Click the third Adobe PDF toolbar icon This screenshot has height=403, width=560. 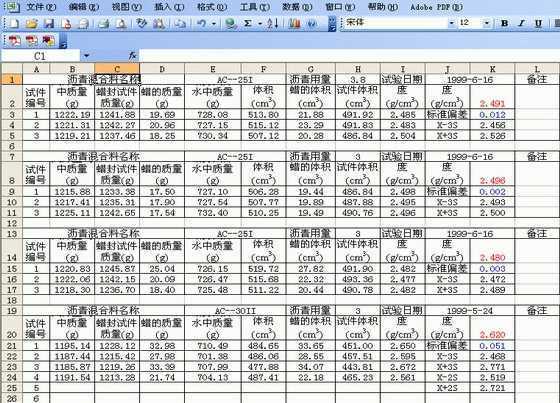[49, 40]
